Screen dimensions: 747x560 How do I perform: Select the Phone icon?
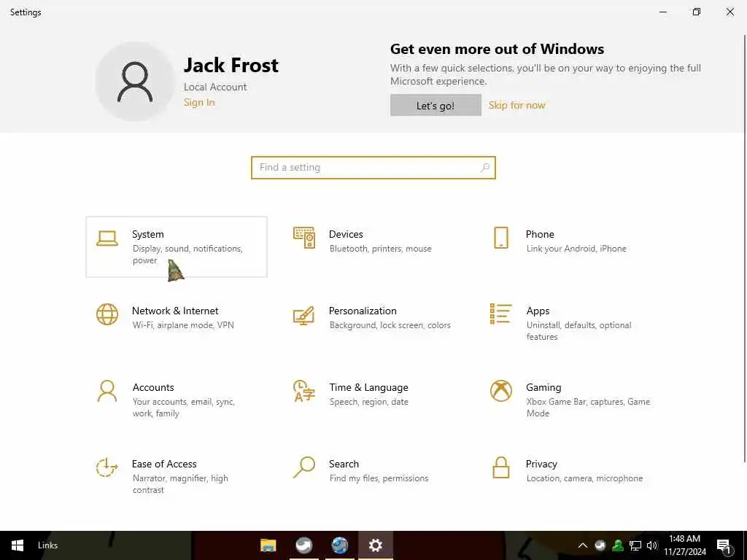click(501, 238)
